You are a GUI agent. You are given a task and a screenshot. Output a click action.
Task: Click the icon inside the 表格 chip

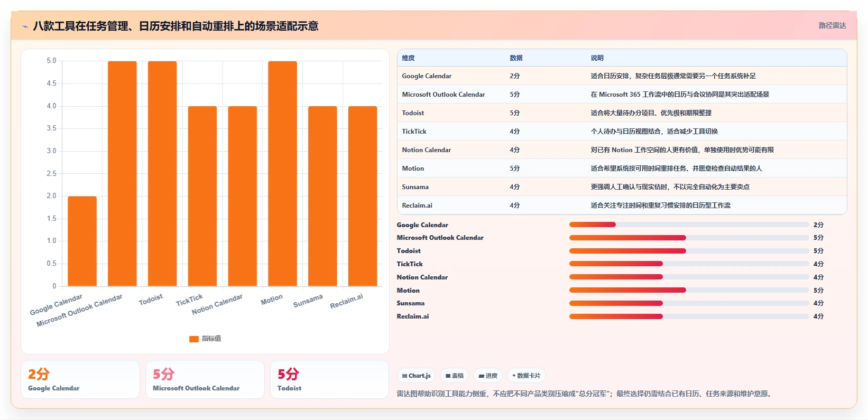(448, 376)
